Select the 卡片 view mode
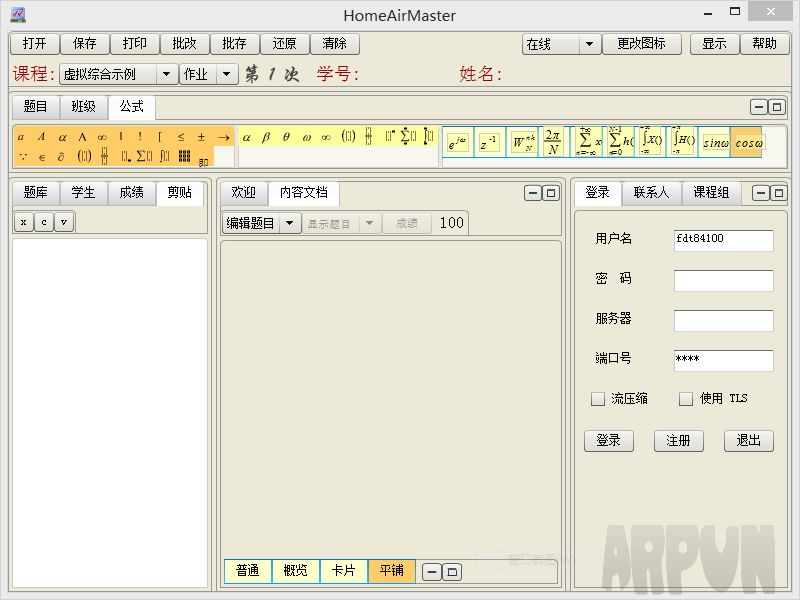 [343, 571]
